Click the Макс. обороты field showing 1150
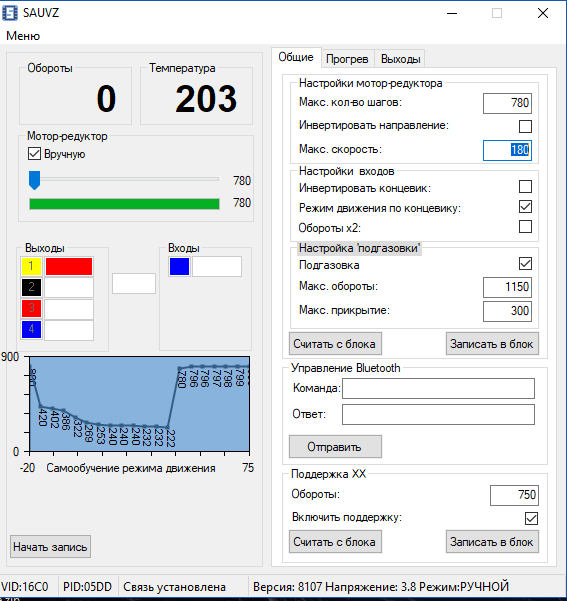Image resolution: width=567 pixels, height=601 pixels. pos(507,287)
